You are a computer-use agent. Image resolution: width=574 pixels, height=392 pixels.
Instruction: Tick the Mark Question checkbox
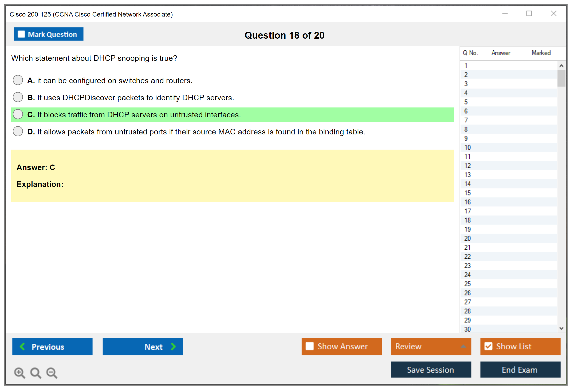(x=21, y=34)
